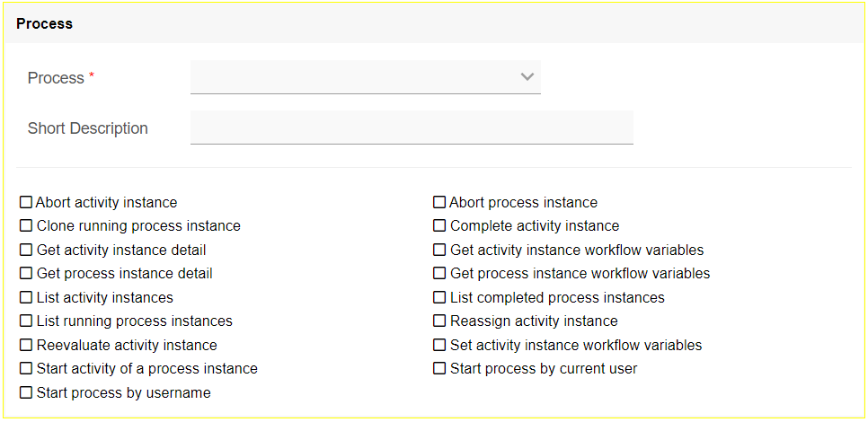This screenshot has width=868, height=422.
Task: Check List activity instances
Action: point(26,298)
